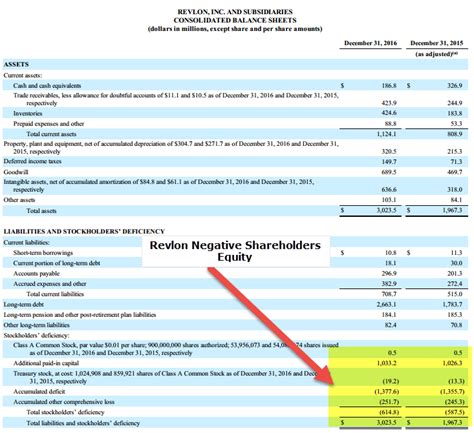Viewport: 474px width, 433px height.
Task: Click the '(as adjusted)' note under 2015
Action: [x=436, y=54]
